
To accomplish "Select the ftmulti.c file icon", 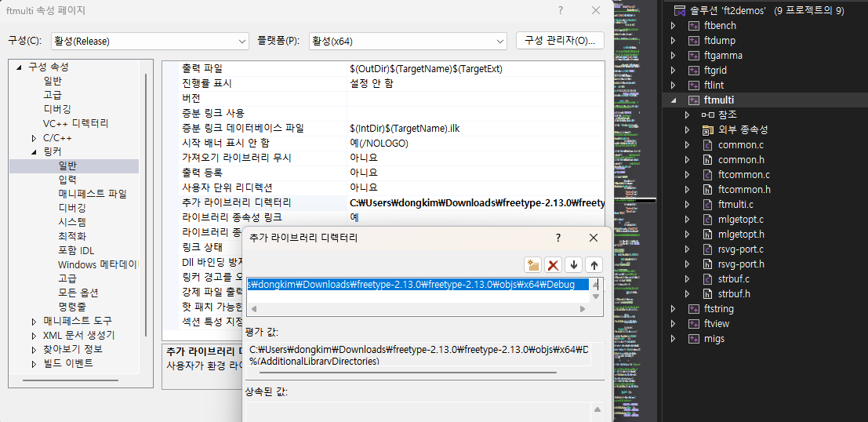I will 708,204.
